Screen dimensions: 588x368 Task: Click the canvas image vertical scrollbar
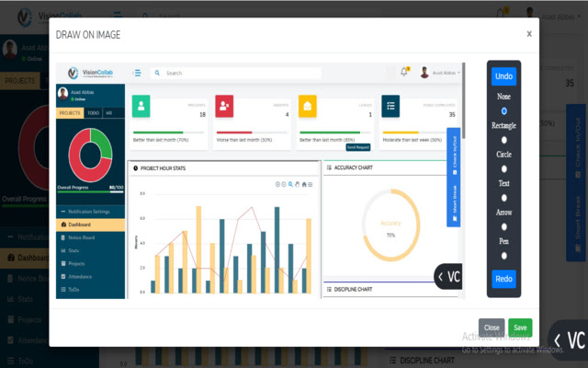[464, 100]
